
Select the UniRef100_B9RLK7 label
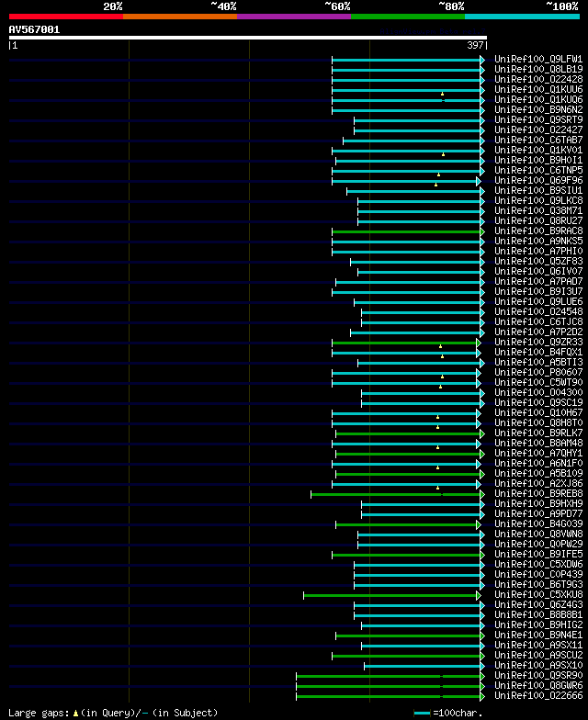click(538, 433)
